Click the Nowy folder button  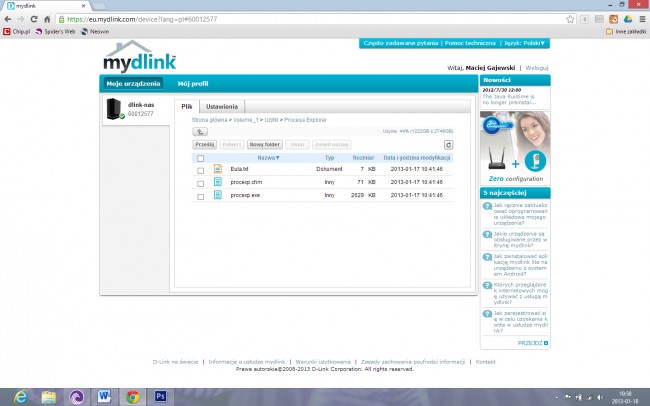264,144
